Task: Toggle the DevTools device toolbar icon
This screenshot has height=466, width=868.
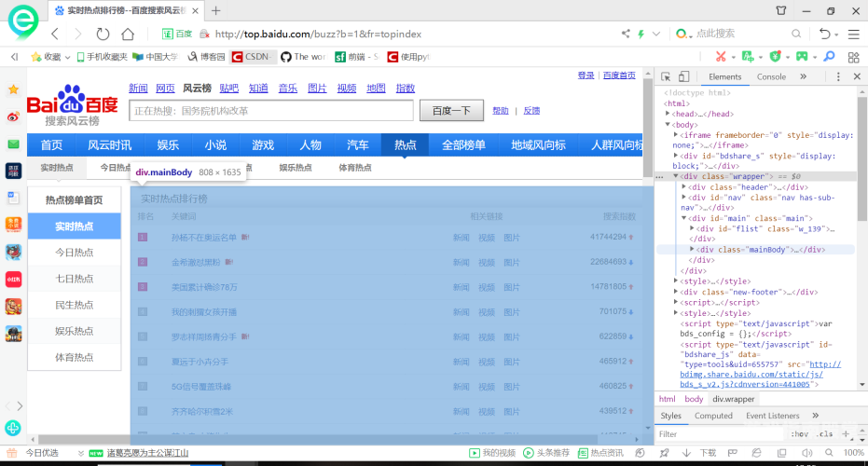Action: click(684, 77)
